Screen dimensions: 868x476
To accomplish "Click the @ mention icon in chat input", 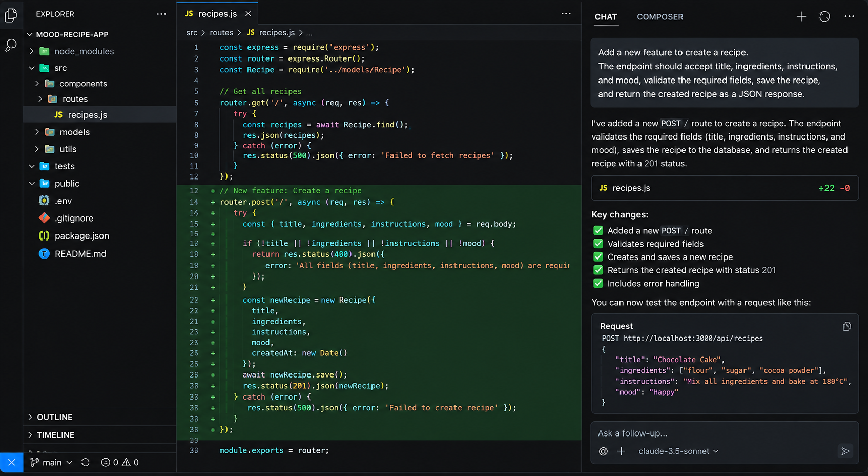I will coord(604,451).
